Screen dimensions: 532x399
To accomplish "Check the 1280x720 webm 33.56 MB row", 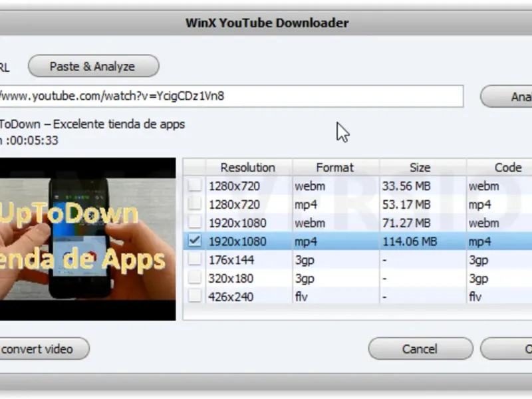I will pos(195,186).
